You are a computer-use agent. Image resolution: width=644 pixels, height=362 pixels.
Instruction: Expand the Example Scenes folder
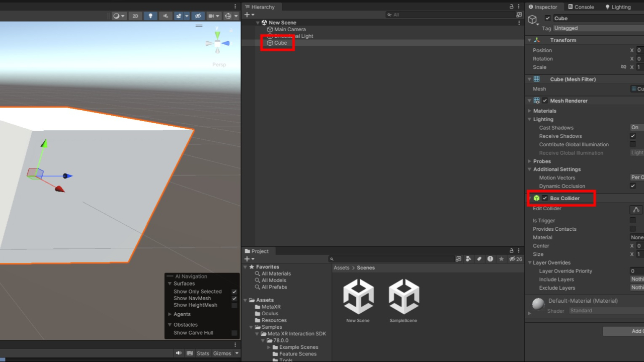coord(269,347)
